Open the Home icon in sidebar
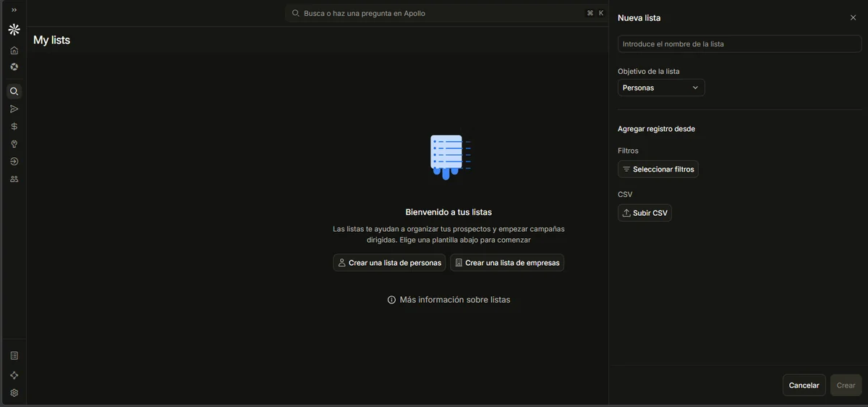Image resolution: width=868 pixels, height=407 pixels. (14, 50)
